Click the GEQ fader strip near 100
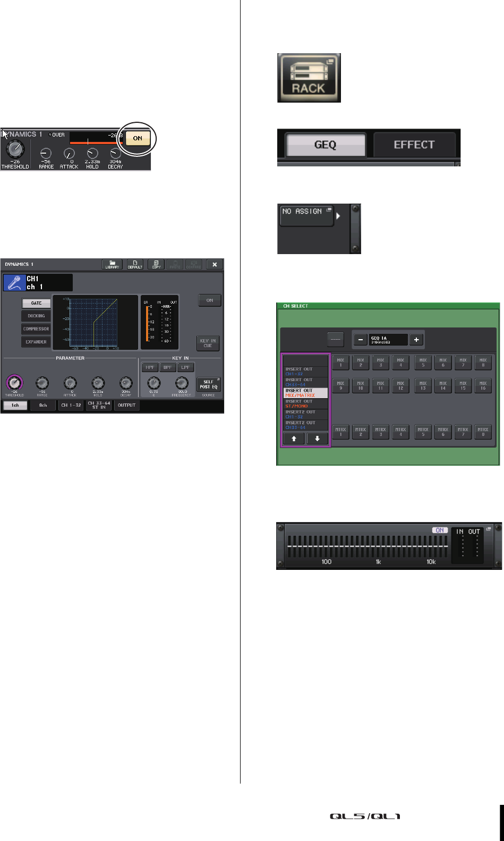The height and width of the screenshot is (841, 504). pyautogui.click(x=327, y=546)
